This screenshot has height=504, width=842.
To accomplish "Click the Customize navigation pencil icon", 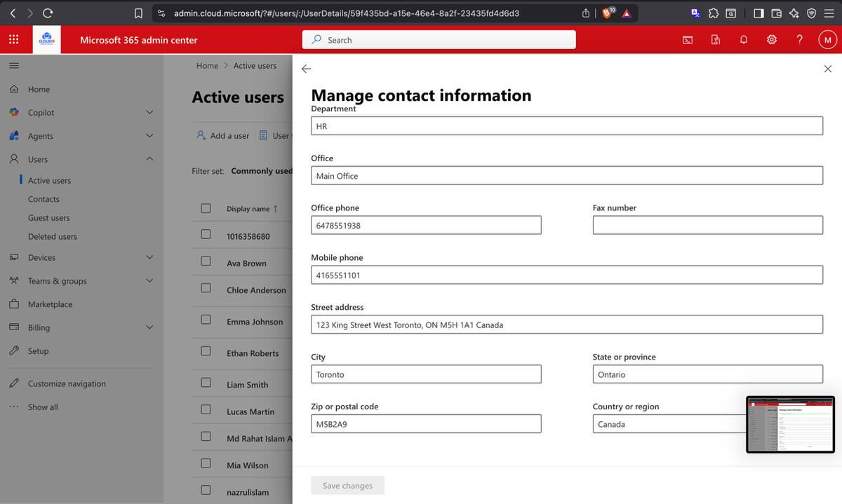I will (13, 383).
